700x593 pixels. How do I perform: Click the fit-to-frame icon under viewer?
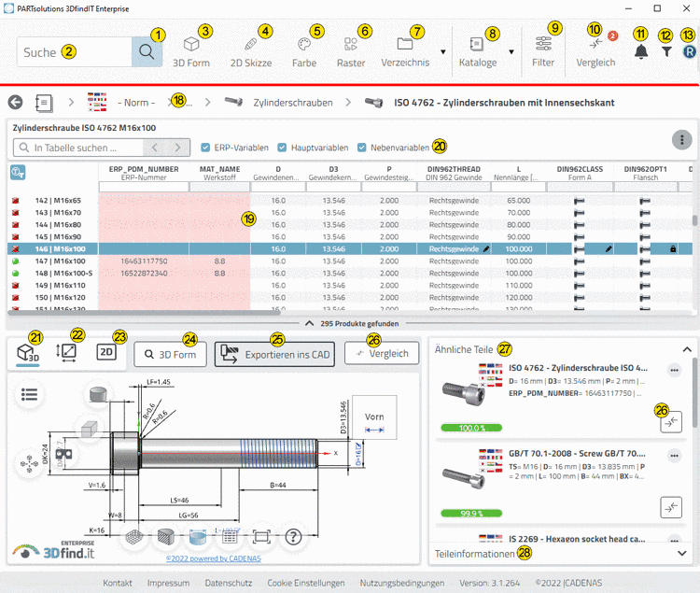[x=261, y=537]
